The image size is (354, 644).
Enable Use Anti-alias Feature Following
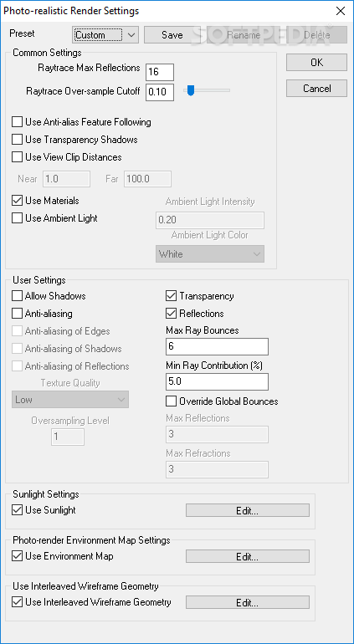coord(17,122)
